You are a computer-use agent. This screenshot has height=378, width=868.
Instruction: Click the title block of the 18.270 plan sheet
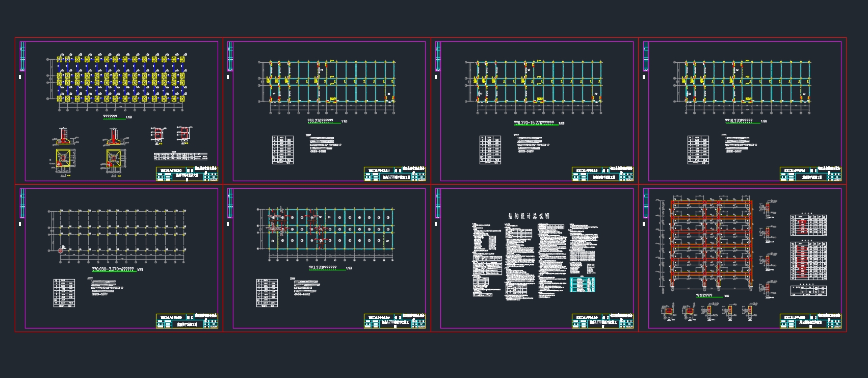pos(810,173)
